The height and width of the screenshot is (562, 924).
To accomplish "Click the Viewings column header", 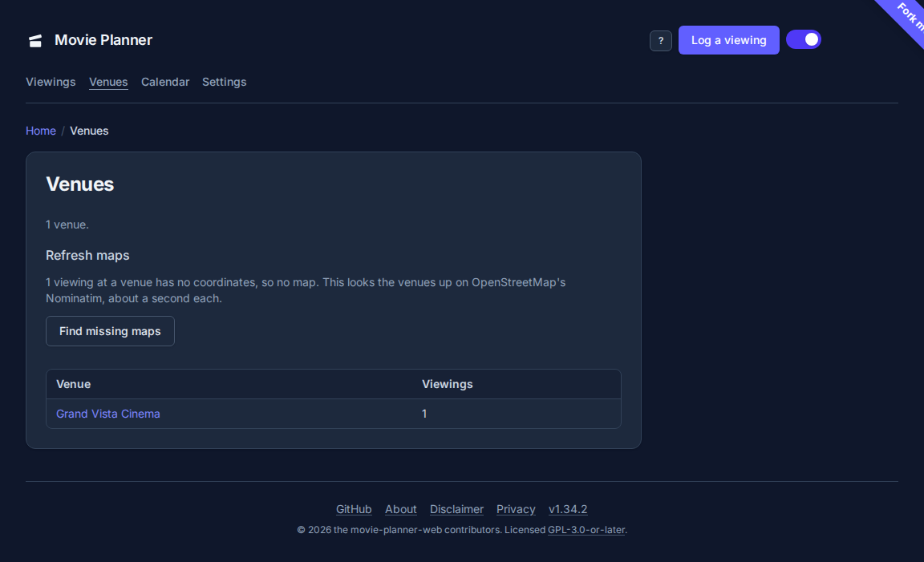I will 448,384.
